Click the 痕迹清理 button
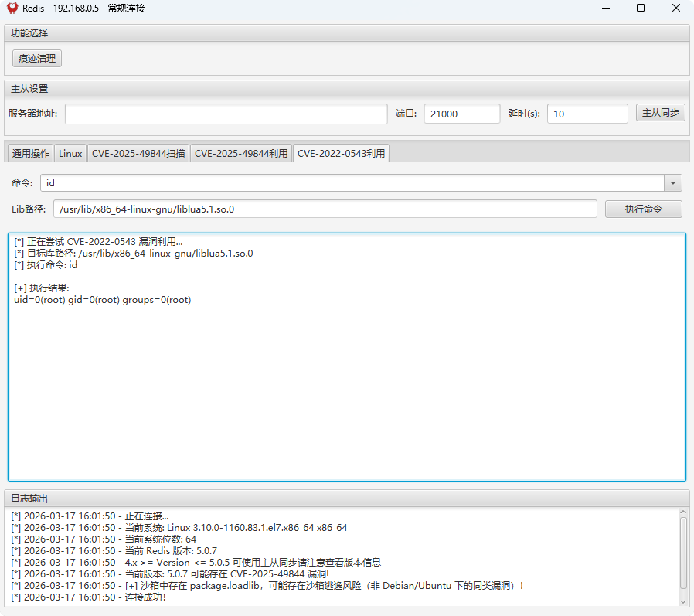The height and width of the screenshot is (616, 694). (37, 59)
